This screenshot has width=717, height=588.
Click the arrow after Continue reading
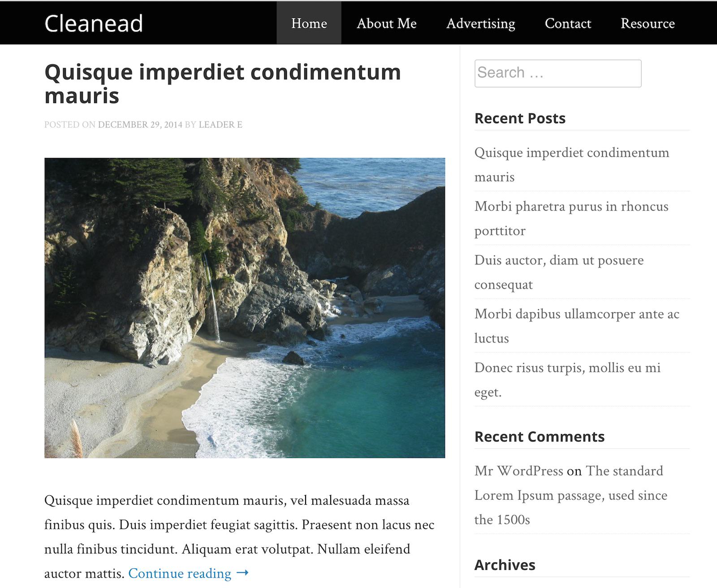242,573
